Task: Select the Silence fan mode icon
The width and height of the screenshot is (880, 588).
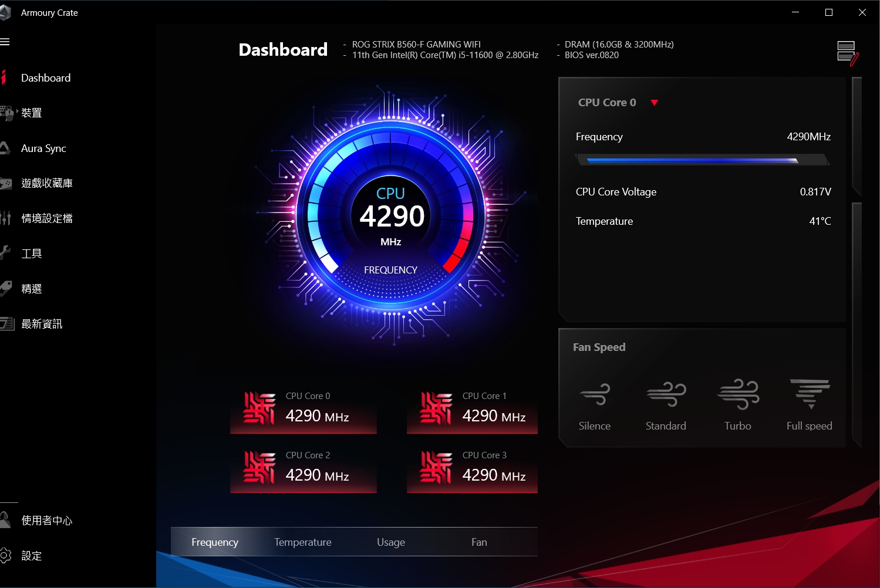Action: click(595, 394)
